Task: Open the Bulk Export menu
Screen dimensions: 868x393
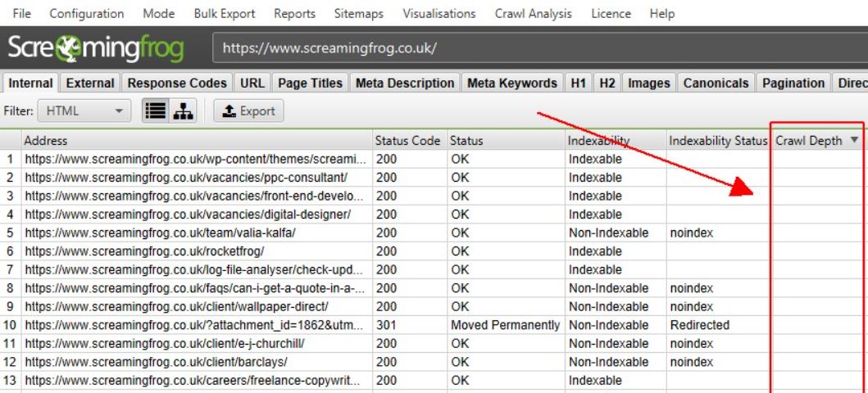Action: tap(225, 14)
